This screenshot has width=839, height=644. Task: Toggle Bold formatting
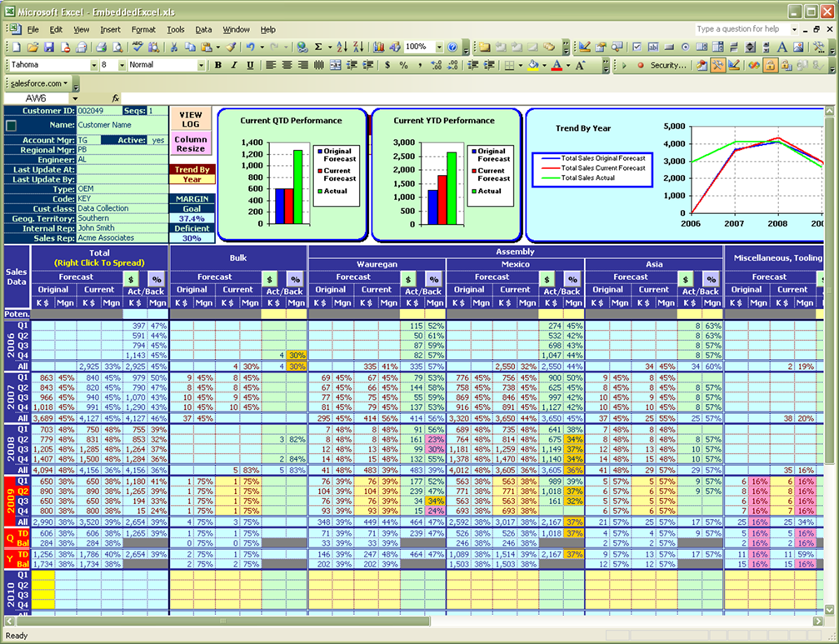point(217,65)
